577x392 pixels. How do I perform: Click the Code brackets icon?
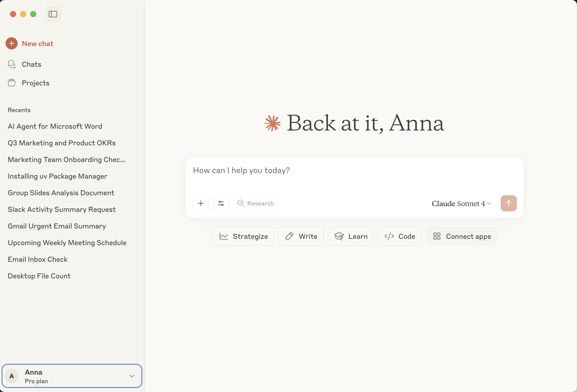(x=389, y=236)
